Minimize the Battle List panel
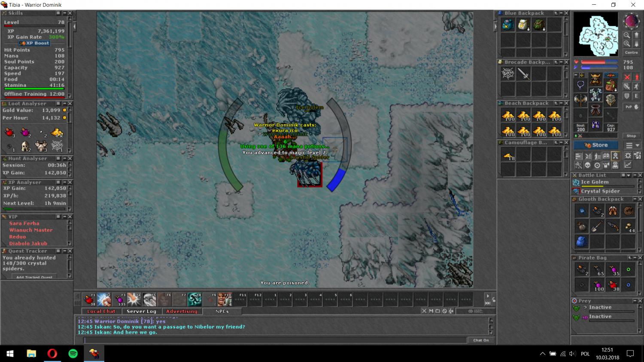644x362 pixels. (635, 175)
